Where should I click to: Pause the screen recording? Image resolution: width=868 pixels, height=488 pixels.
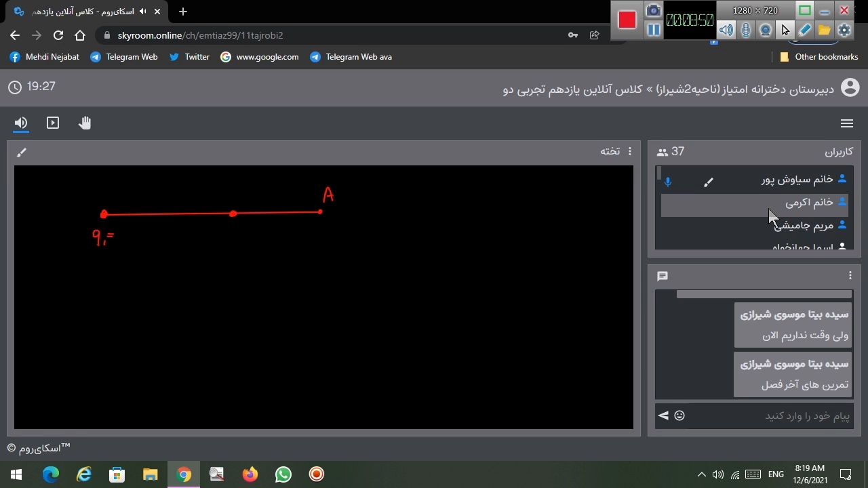click(653, 30)
